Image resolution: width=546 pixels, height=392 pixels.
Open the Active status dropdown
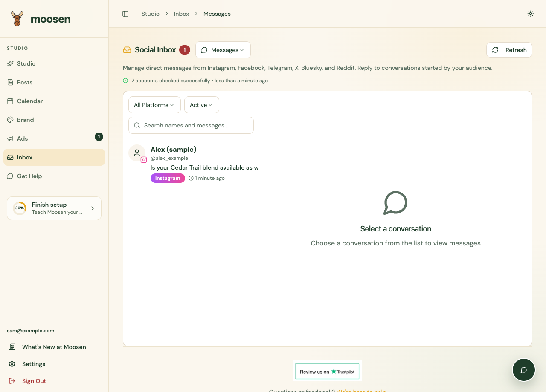[x=202, y=105]
